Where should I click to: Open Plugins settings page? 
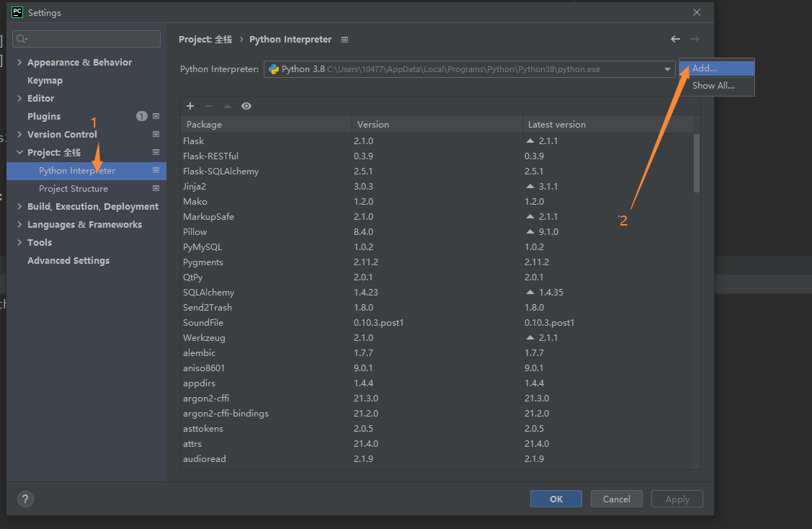[44, 116]
